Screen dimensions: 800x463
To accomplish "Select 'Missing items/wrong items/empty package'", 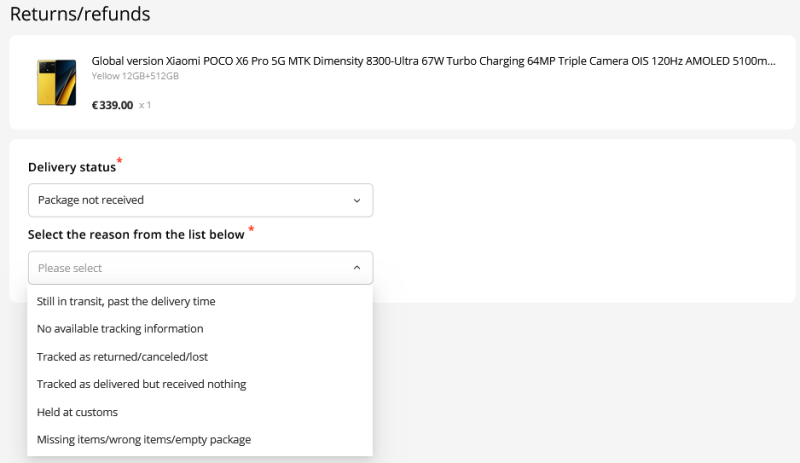I will [200, 440].
